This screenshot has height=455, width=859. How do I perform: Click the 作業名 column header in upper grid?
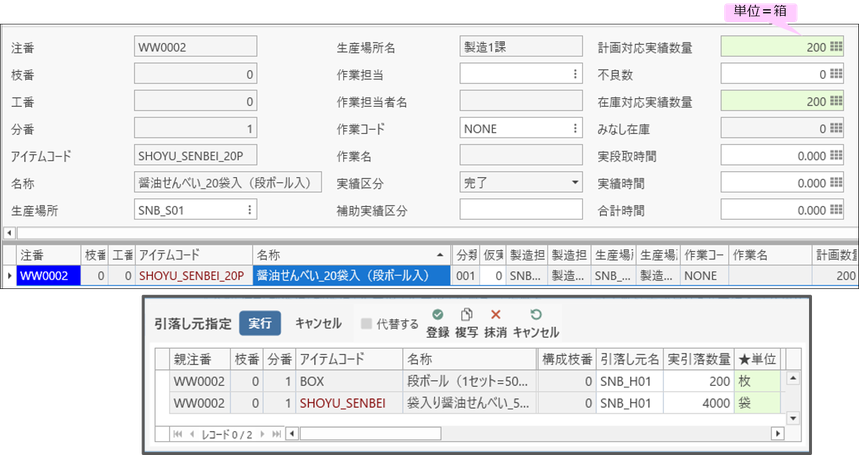(x=770, y=255)
